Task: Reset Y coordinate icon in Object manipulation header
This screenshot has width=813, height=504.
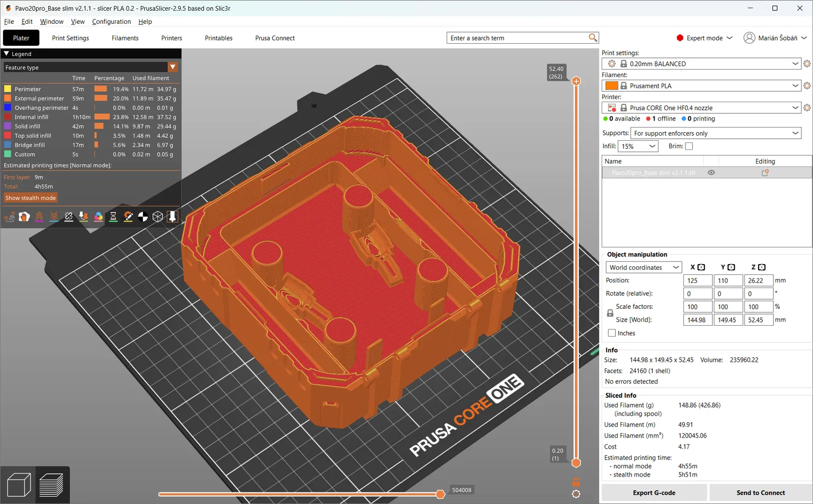Action: [731, 267]
